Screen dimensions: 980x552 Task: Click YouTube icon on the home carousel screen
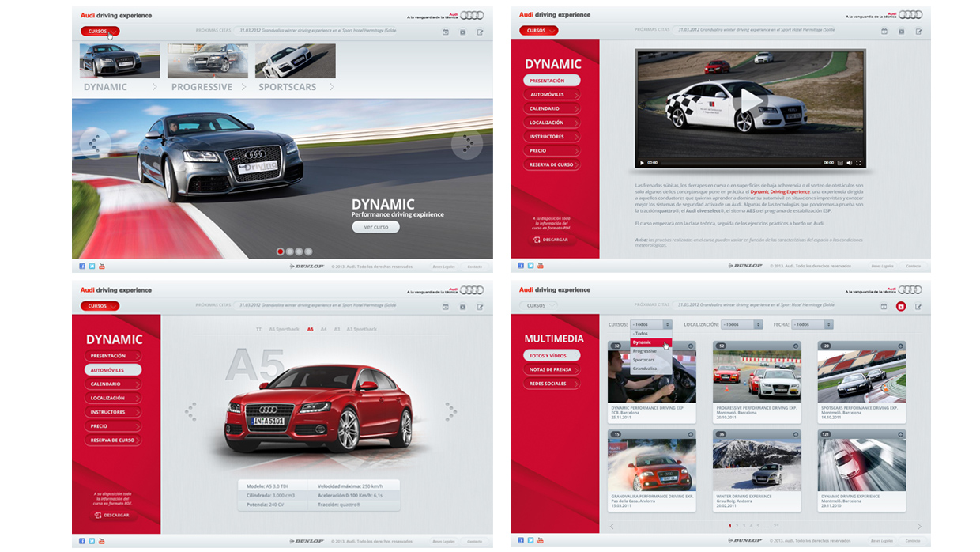(101, 267)
